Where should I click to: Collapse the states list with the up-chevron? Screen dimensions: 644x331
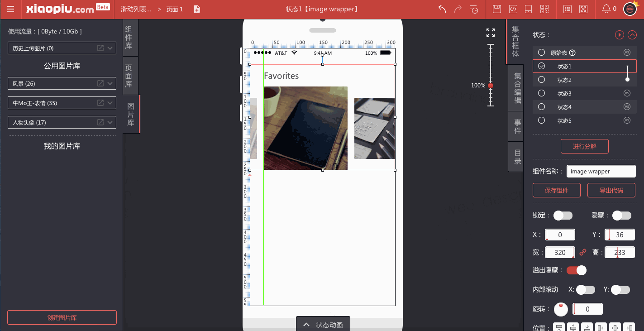point(632,35)
